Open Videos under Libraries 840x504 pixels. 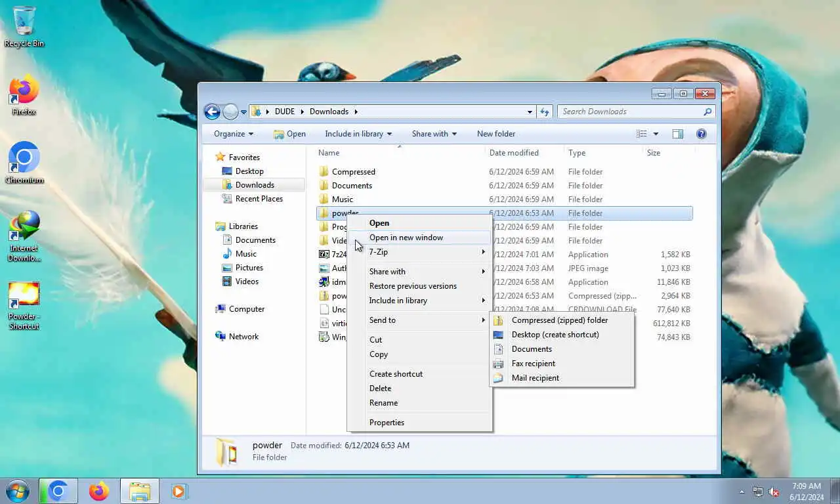click(x=241, y=282)
